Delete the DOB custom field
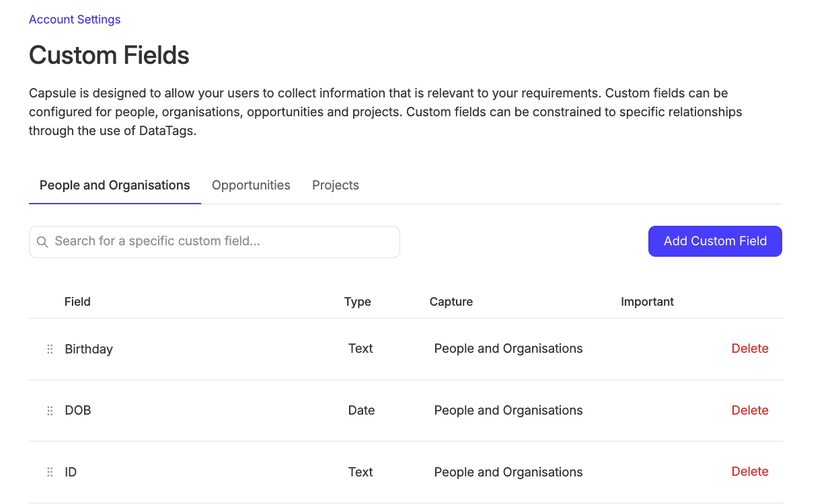Screen dimensions: 834x504 (x=750, y=410)
